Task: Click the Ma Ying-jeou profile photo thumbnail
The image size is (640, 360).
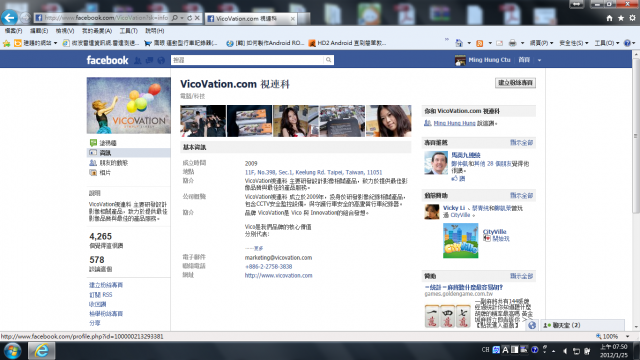Action: pyautogui.click(x=436, y=162)
